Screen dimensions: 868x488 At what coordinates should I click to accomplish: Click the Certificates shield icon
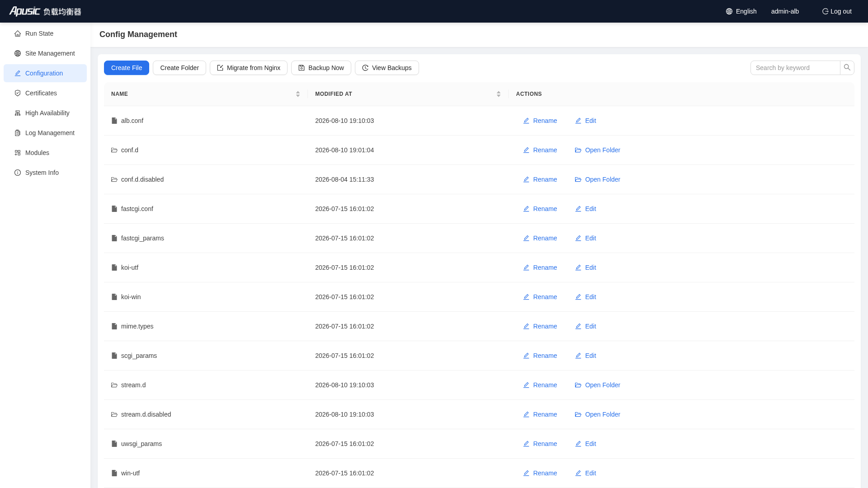[18, 93]
